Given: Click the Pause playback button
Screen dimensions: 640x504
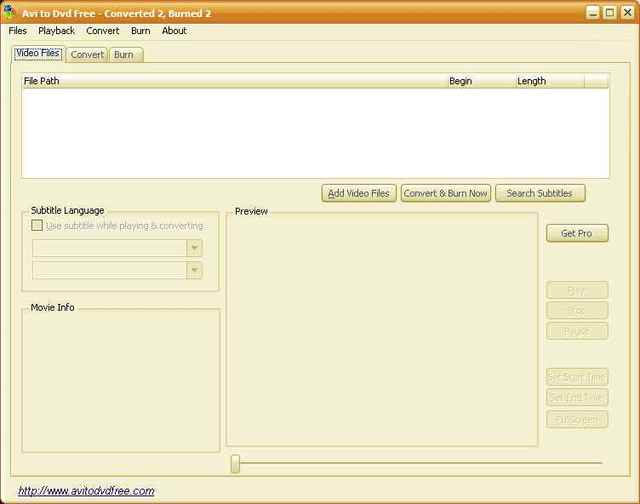Looking at the screenshot, I should tap(577, 331).
